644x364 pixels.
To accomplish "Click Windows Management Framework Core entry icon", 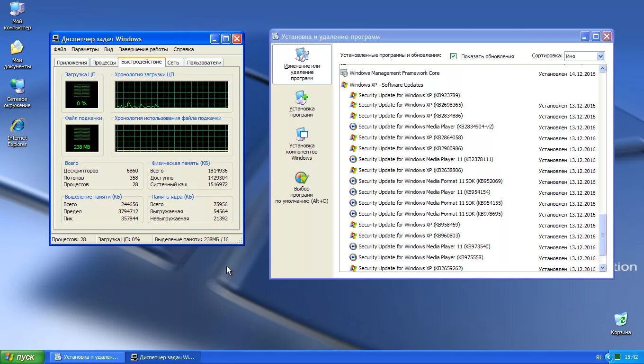I will click(x=343, y=73).
